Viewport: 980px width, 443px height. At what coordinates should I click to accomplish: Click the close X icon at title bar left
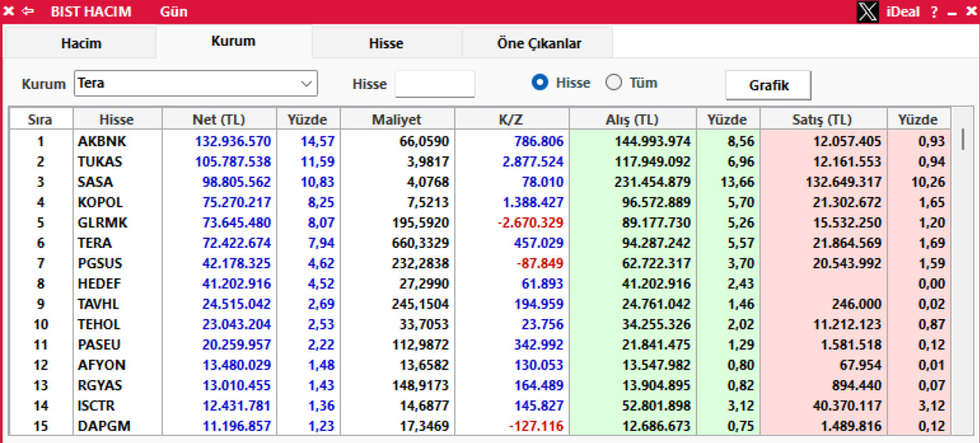pos(9,11)
